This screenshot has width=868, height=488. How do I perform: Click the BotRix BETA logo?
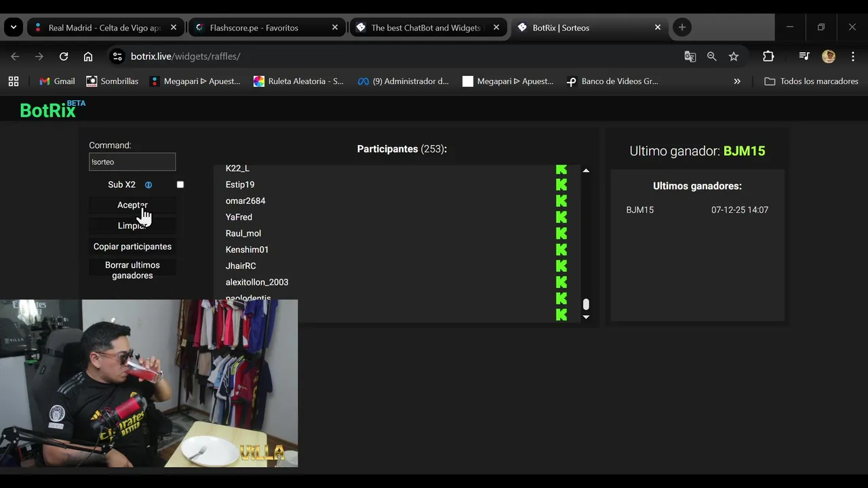click(x=52, y=109)
